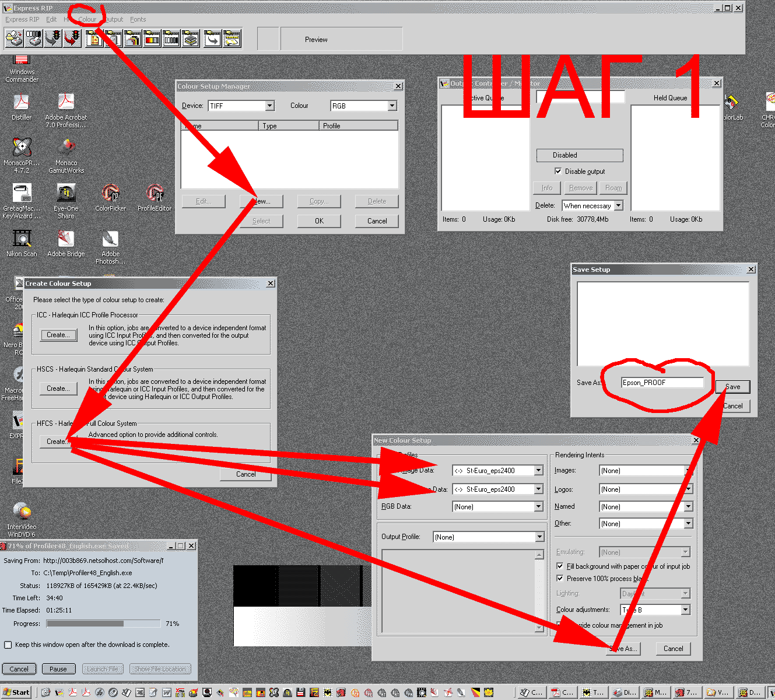Image resolution: width=775 pixels, height=700 pixels.
Task: Open the Colour adjustments dropdown
Action: 686,610
